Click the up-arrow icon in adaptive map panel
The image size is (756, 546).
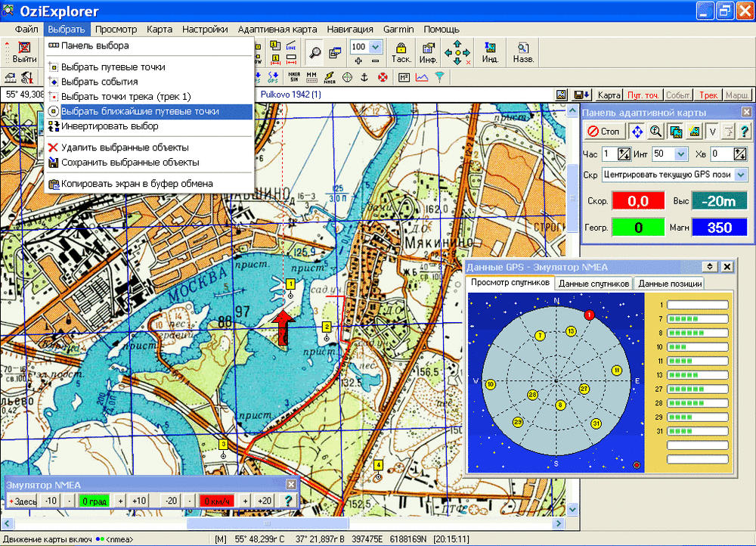(x=729, y=131)
